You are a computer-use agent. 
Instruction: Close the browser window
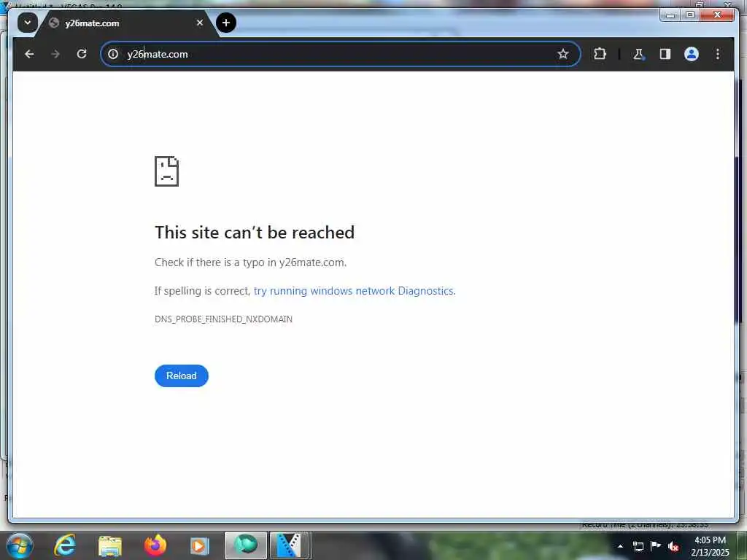717,15
